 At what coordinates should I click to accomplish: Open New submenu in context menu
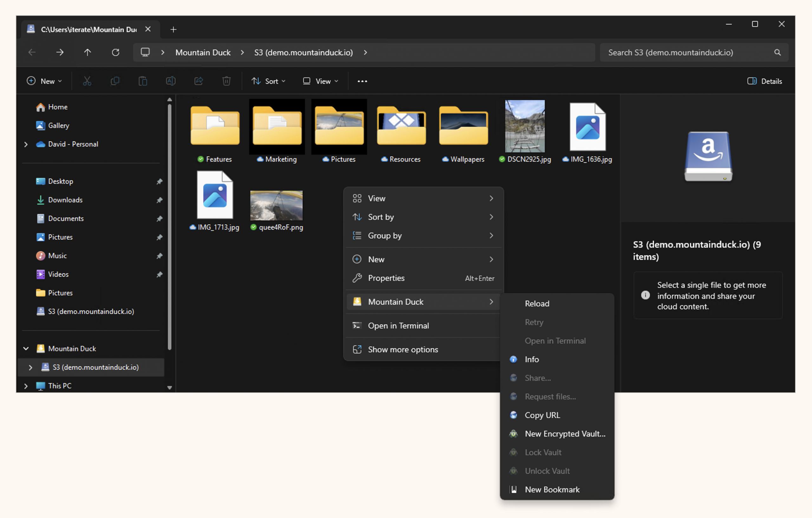click(423, 259)
